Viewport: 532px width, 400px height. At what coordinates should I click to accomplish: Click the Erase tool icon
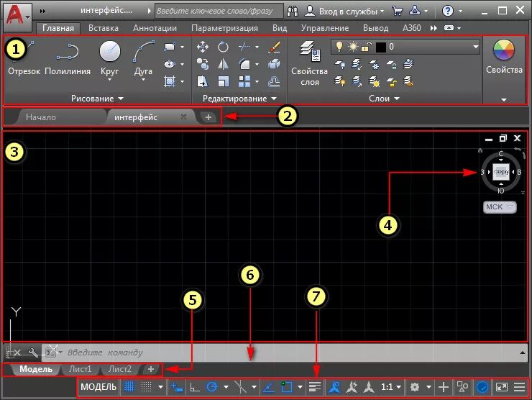(x=274, y=47)
